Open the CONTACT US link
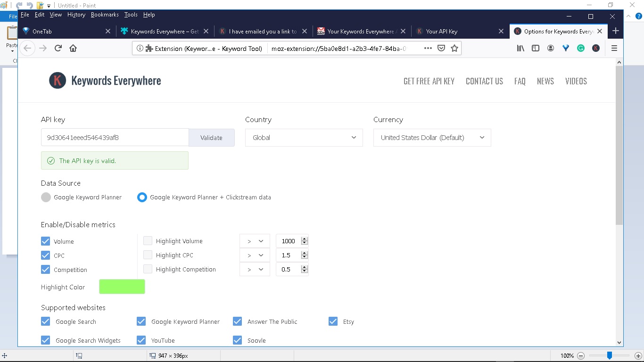The image size is (644, 362). [484, 81]
